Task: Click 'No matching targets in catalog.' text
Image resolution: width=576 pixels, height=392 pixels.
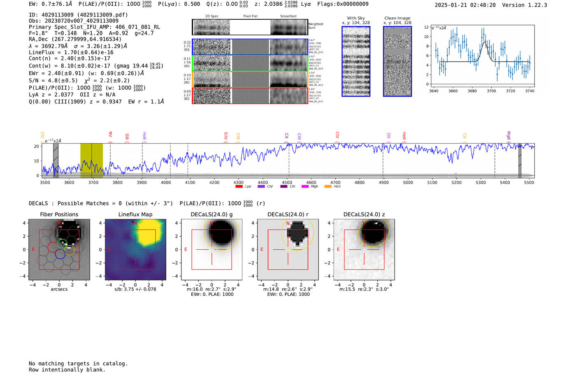Action: (x=78, y=364)
